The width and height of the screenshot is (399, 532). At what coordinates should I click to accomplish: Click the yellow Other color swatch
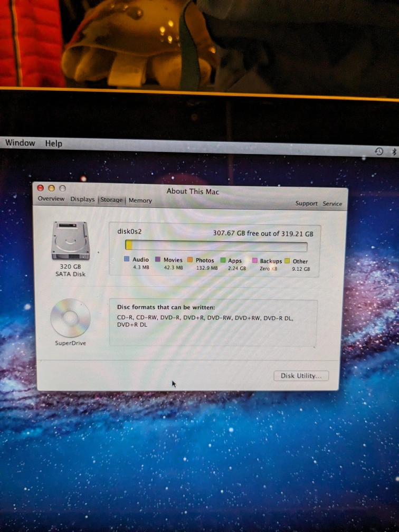(287, 261)
